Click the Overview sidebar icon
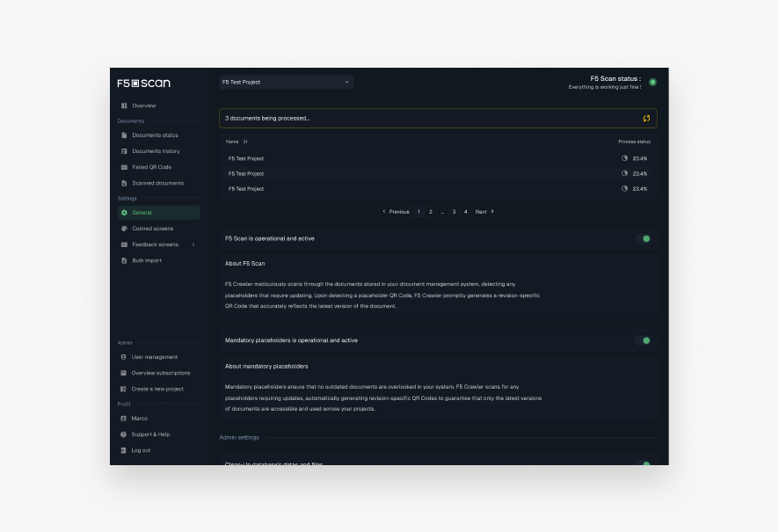 (x=124, y=106)
